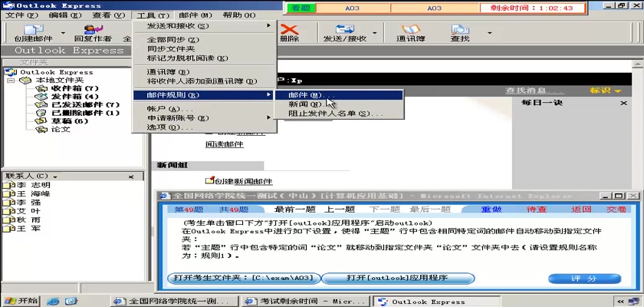Viewport: 644px width, 307px height.
Task: Open the 文件(F) menu
Action: (x=21, y=15)
